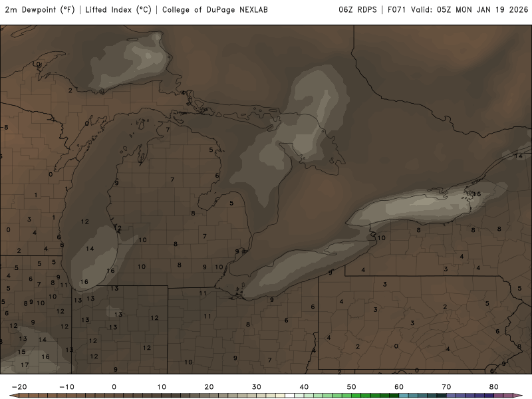Screen dimensions: 532x399
Task: Click the '17' dewpoint value on the map
Action: coord(25,365)
